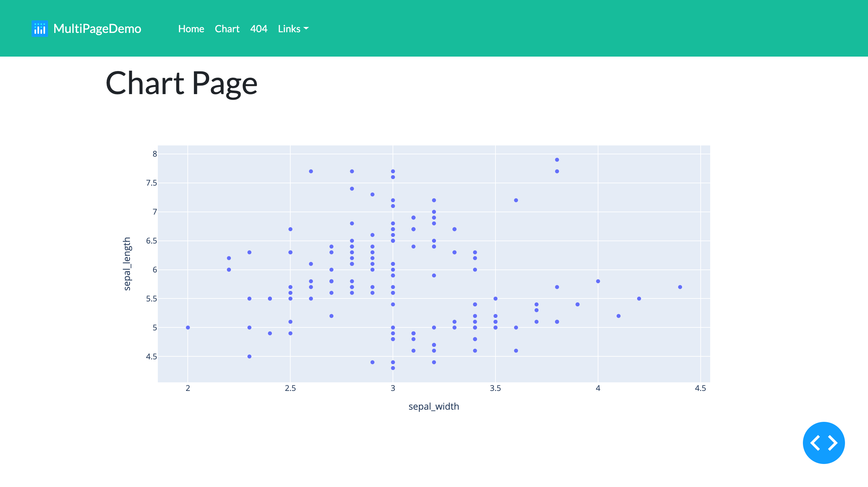Screen dimensions: 868x487
Task: Click the sepal_width axis title
Action: 433,406
